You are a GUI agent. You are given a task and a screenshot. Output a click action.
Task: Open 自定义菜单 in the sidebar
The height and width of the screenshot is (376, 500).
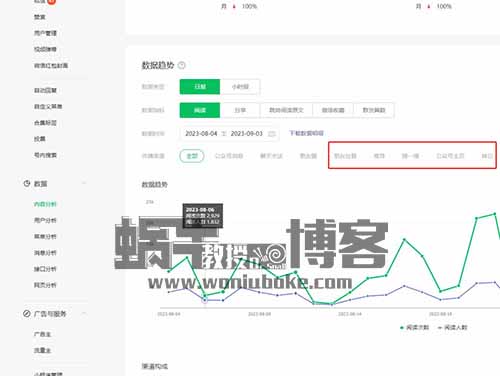[x=48, y=107]
